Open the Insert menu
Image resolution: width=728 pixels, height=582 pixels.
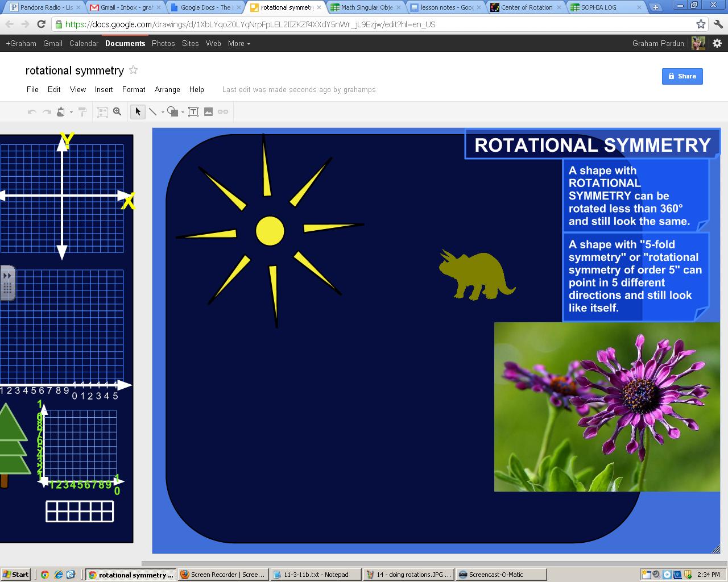(x=104, y=89)
